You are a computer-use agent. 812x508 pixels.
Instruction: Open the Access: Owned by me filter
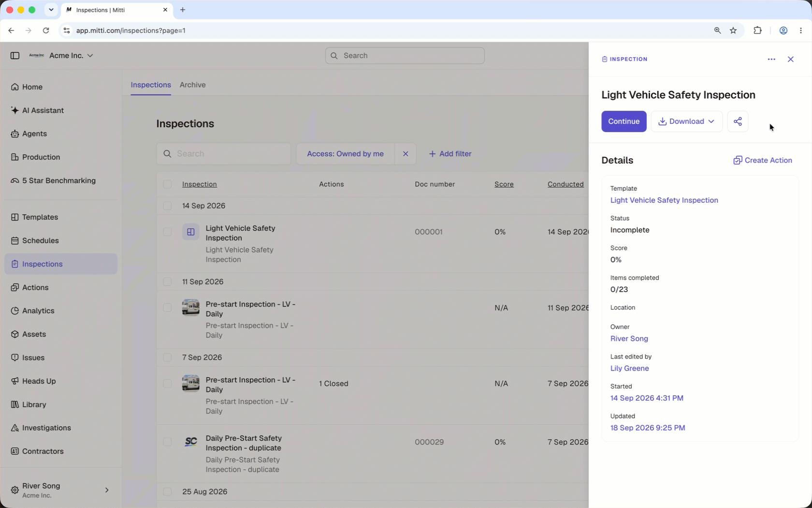pyautogui.click(x=345, y=154)
